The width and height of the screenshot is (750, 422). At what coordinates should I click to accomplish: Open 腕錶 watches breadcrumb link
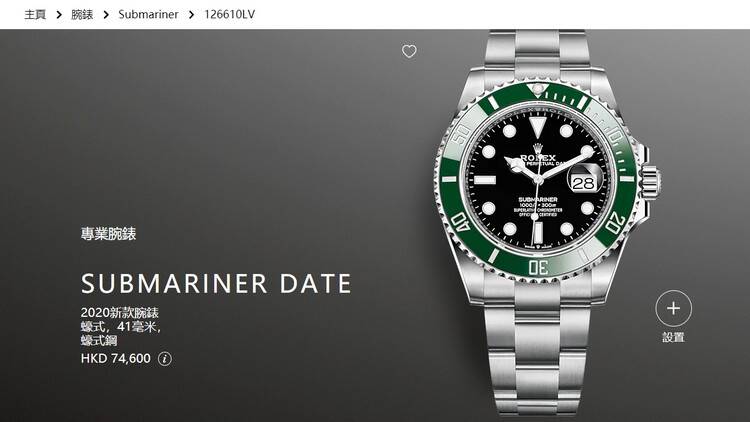click(82, 15)
